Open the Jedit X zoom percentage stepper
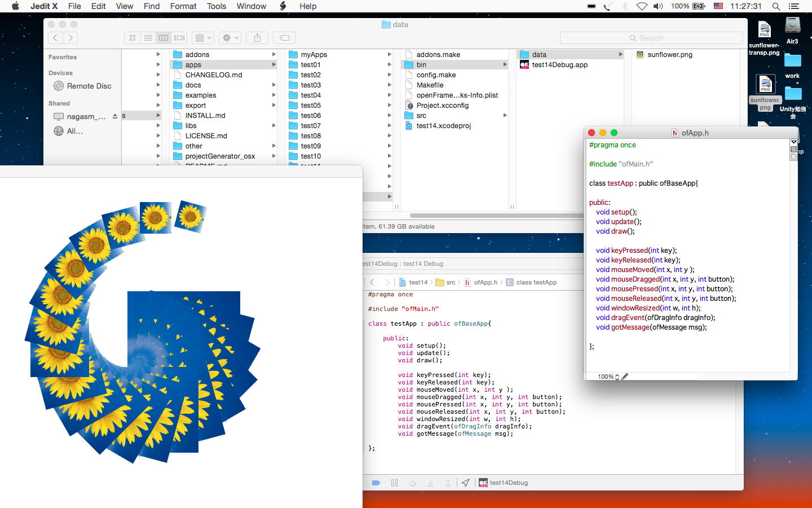812x508 pixels. 617,377
